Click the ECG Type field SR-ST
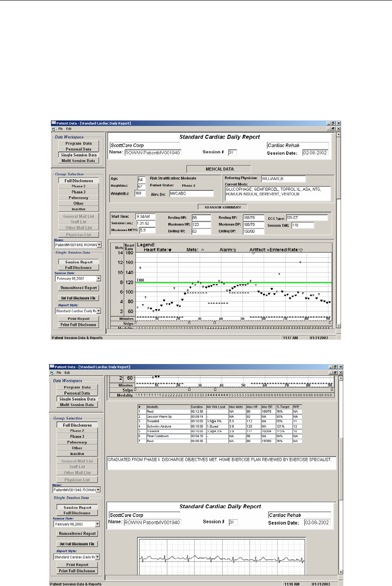 coord(306,217)
